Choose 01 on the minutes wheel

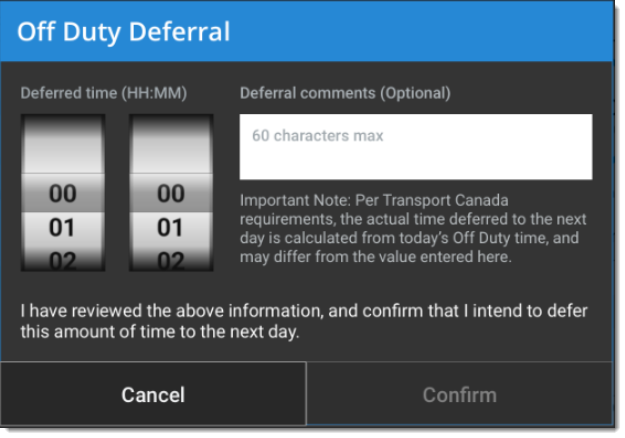tap(171, 228)
